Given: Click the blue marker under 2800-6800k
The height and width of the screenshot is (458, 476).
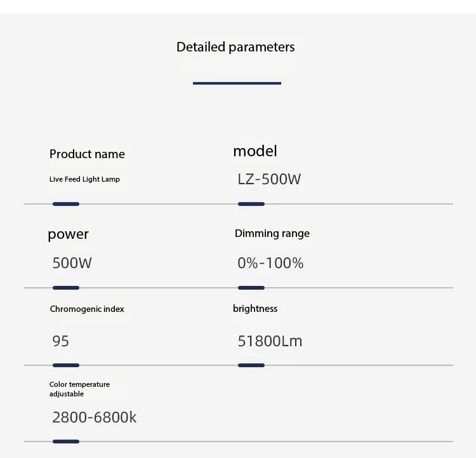Looking at the screenshot, I should [x=66, y=441].
